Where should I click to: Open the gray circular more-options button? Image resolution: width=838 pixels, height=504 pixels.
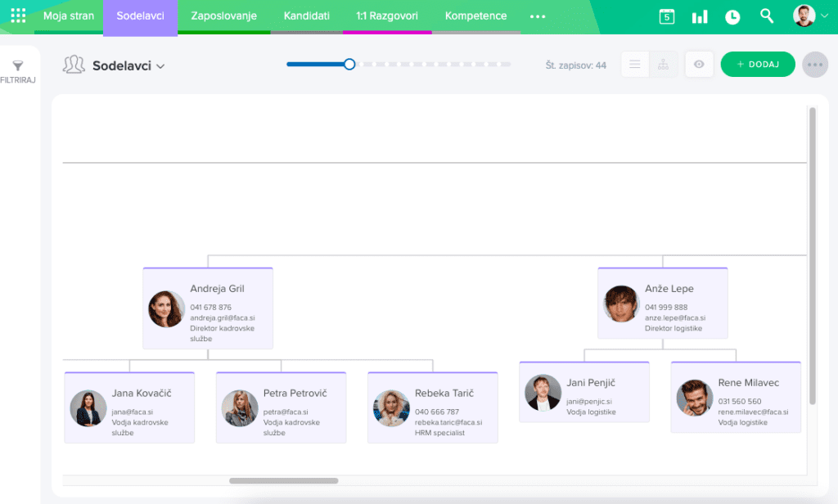pyautogui.click(x=815, y=63)
